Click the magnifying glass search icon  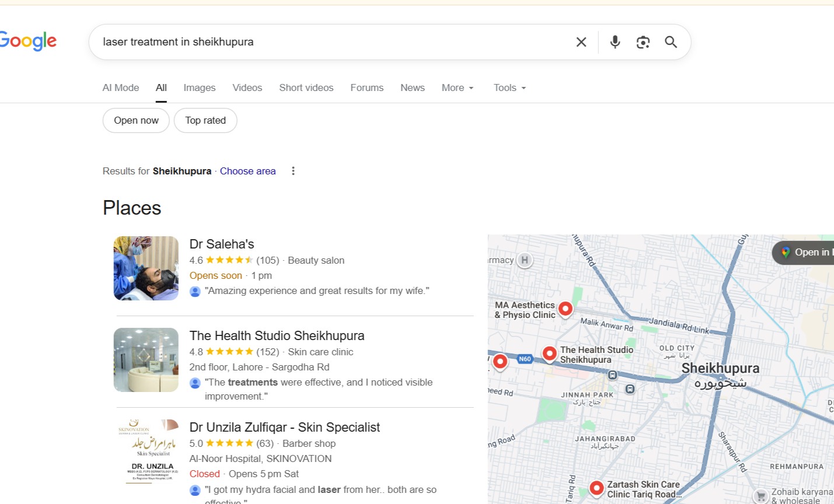[x=671, y=42]
